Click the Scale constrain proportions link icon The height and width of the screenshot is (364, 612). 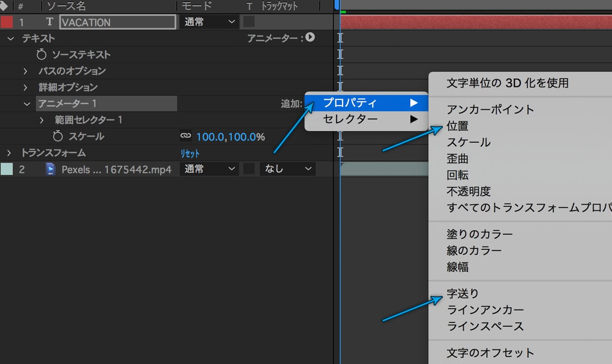click(186, 136)
